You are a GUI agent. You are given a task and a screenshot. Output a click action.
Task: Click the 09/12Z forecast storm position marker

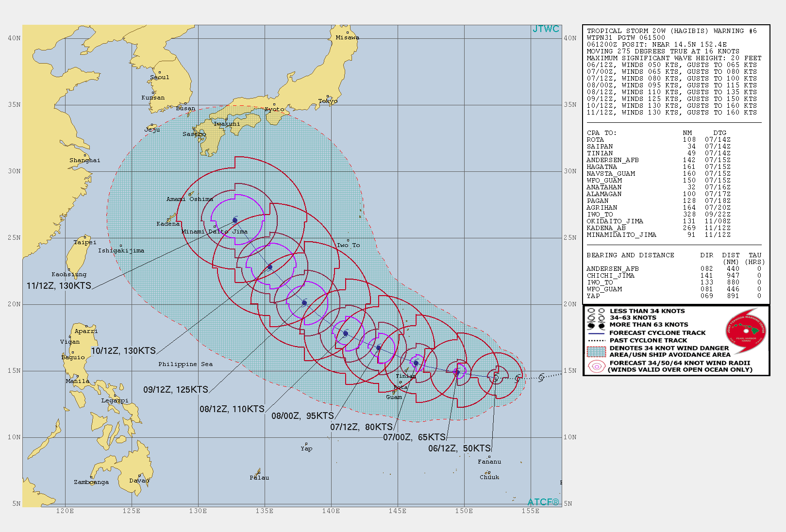click(x=304, y=303)
